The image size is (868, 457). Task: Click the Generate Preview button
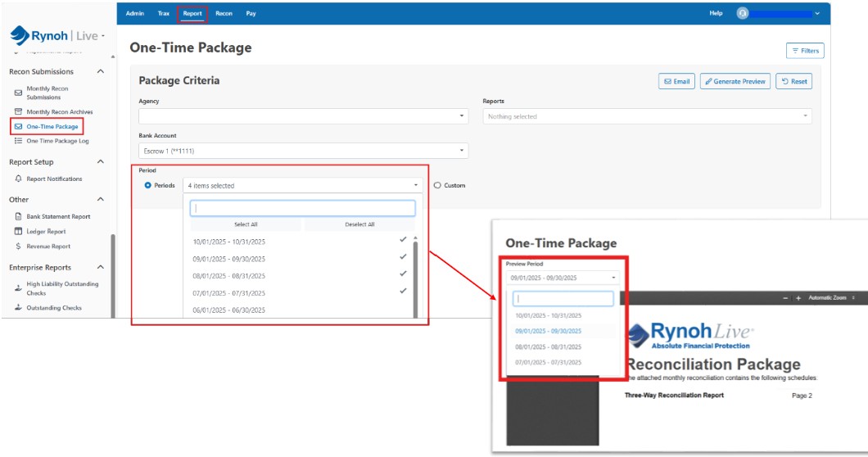pos(735,81)
